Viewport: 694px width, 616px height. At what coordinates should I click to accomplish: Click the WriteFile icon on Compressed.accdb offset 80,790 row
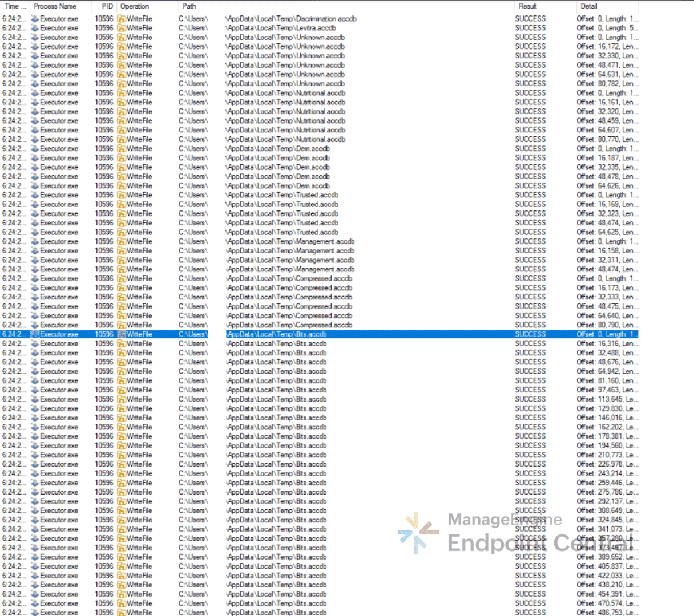click(x=122, y=325)
